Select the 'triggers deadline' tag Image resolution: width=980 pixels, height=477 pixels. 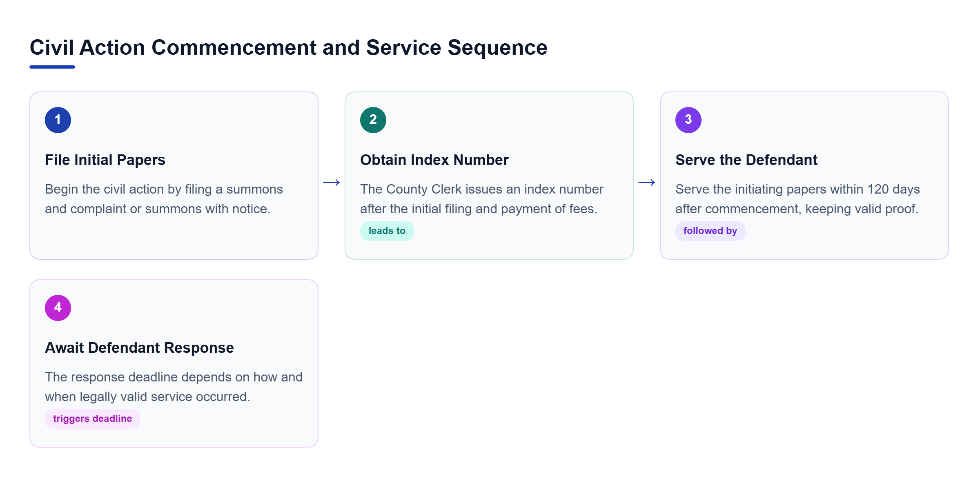tap(93, 419)
